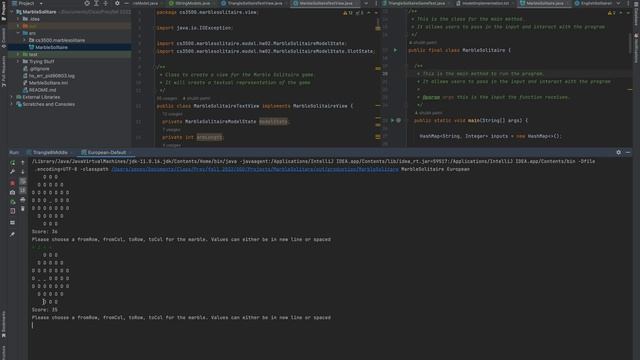640x360 pixels.
Task: Show hidden tabs dropdown in right editor
Action: (x=619, y=3)
